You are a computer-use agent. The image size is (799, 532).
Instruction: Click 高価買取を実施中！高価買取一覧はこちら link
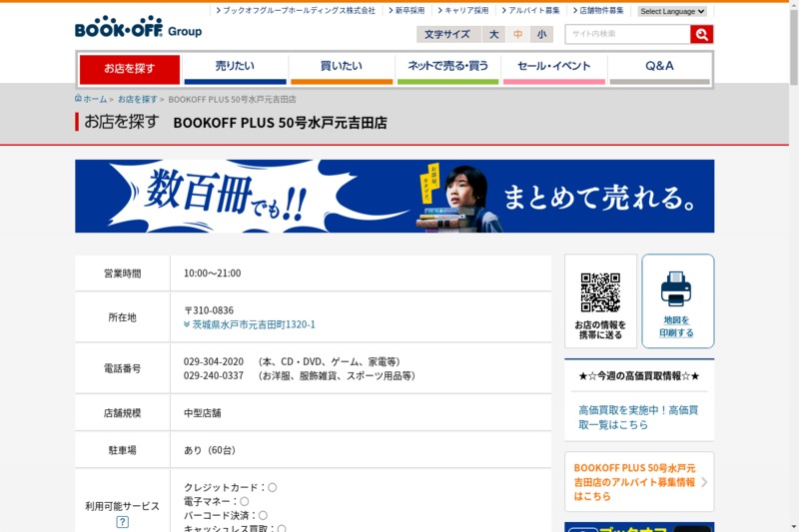[638, 417]
